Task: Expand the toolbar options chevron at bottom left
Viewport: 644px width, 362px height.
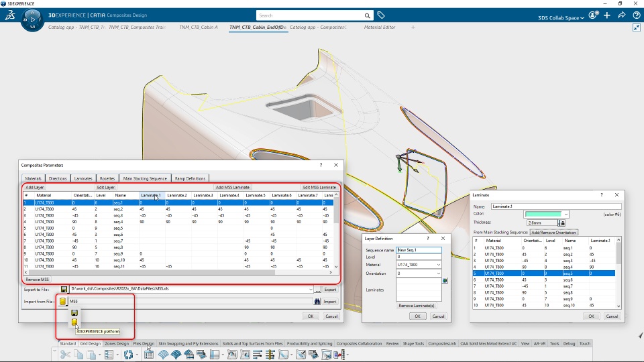Action: pyautogui.click(x=54, y=351)
